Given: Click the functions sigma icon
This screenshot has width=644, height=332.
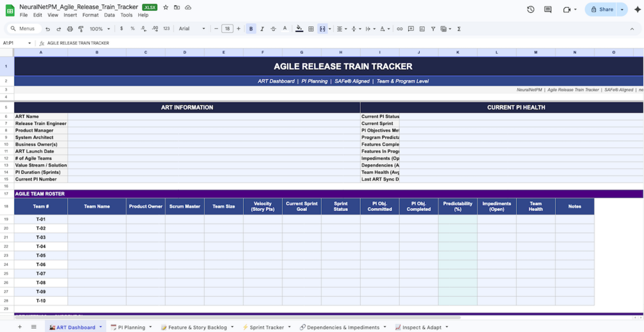Looking at the screenshot, I should (459, 29).
